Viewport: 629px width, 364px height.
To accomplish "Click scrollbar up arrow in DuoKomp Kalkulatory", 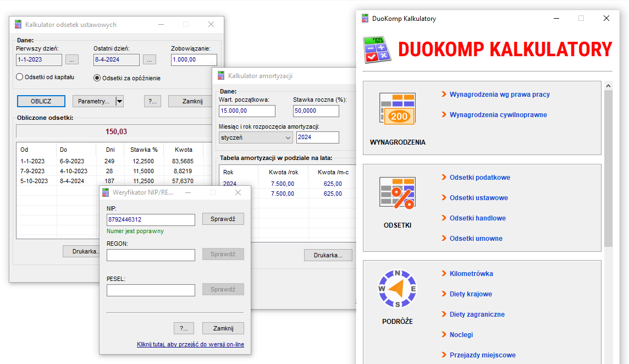I will click(x=609, y=86).
